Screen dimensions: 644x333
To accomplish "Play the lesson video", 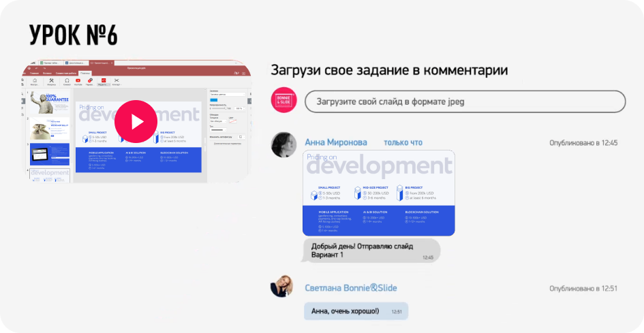I will click(x=133, y=122).
